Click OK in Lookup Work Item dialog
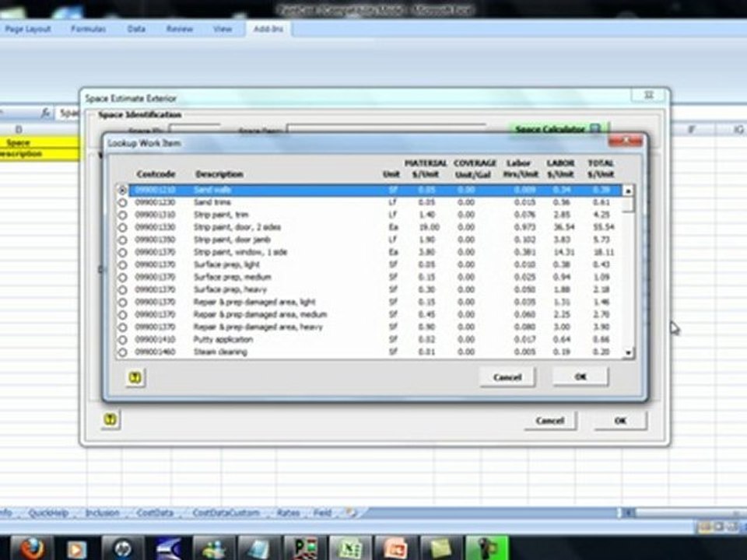Image resolution: width=747 pixels, height=560 pixels. click(x=580, y=376)
